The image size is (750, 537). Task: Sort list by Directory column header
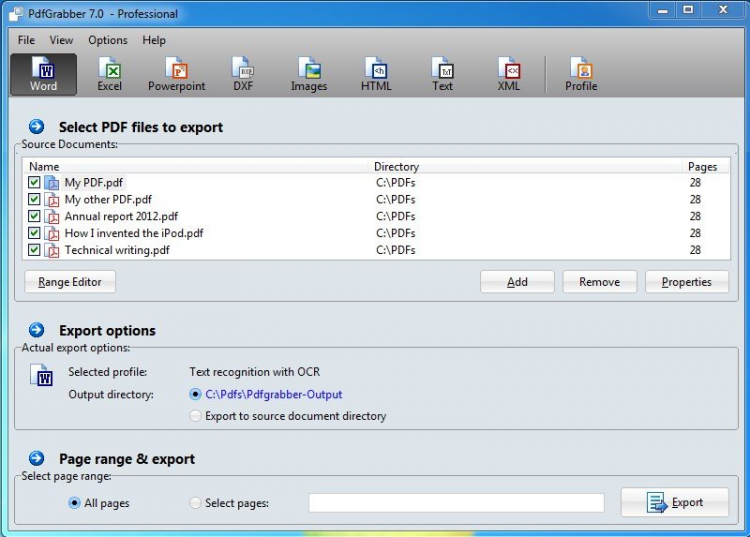[x=396, y=166]
